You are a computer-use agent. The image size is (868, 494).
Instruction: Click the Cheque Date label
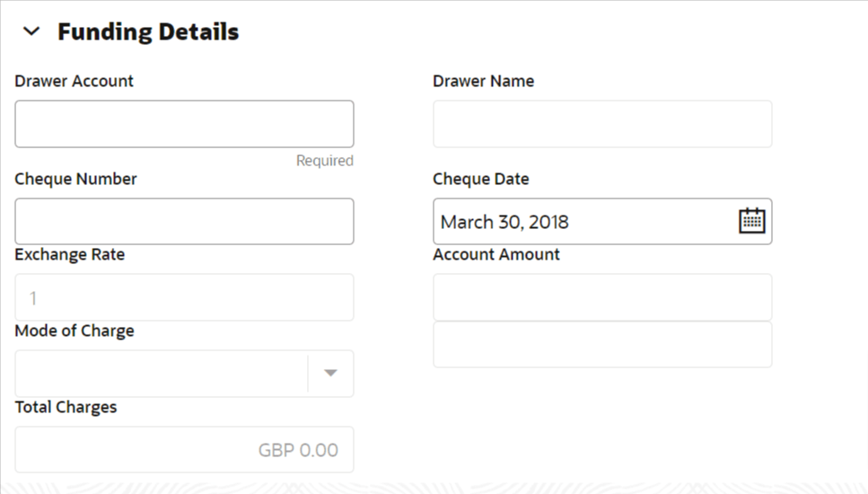(481, 179)
